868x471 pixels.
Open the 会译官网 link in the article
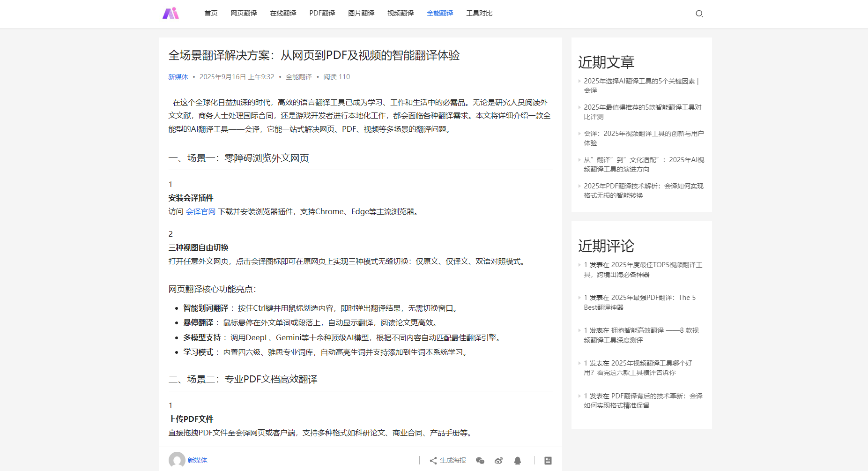[200, 211]
